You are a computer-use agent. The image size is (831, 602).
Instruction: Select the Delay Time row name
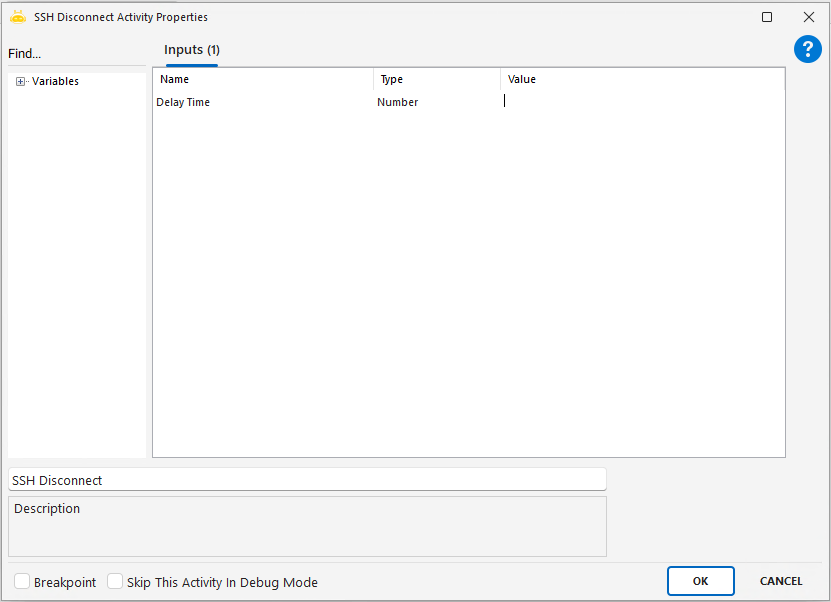[183, 102]
